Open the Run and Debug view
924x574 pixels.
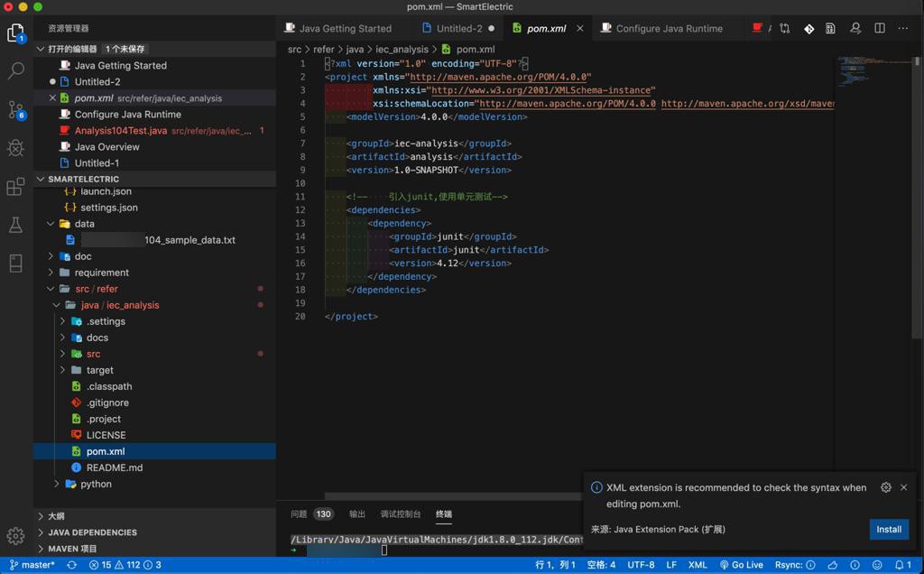15,148
